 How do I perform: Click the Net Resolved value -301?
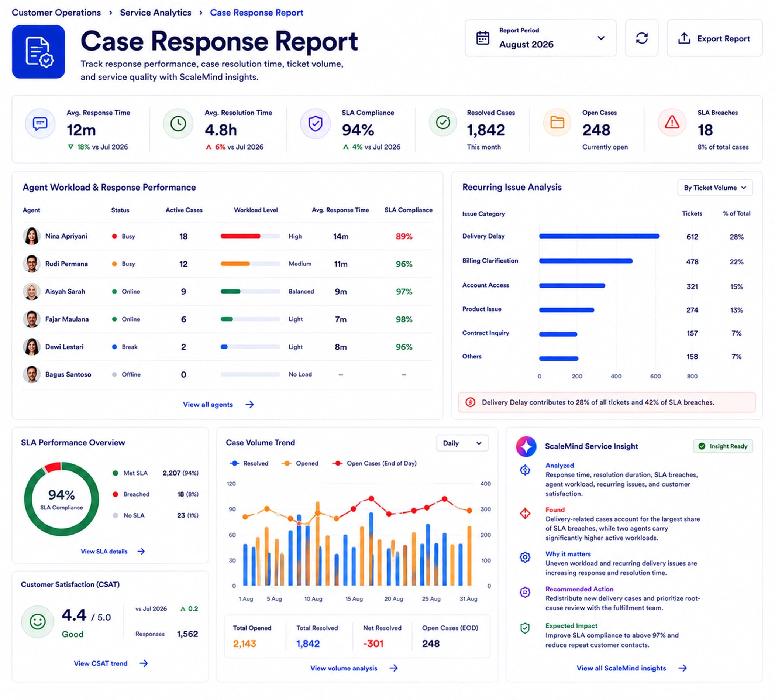point(373,644)
